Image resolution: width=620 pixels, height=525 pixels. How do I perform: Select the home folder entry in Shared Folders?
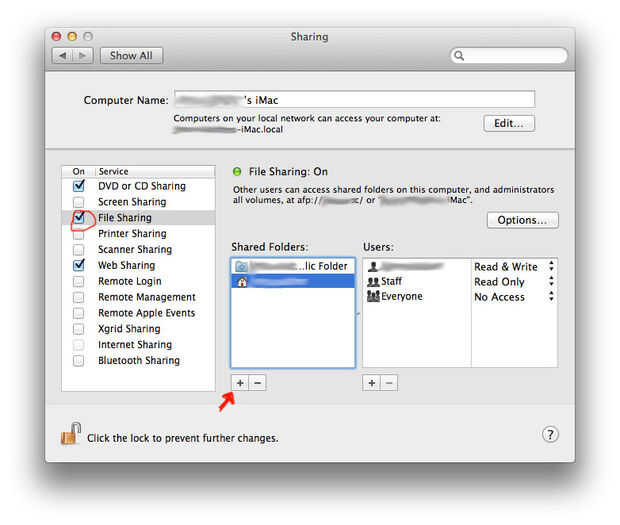[293, 281]
